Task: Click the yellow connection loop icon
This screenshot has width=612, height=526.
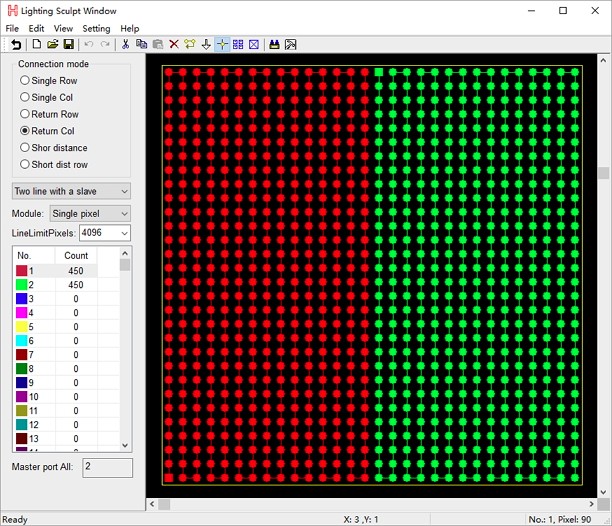Action: (190, 44)
